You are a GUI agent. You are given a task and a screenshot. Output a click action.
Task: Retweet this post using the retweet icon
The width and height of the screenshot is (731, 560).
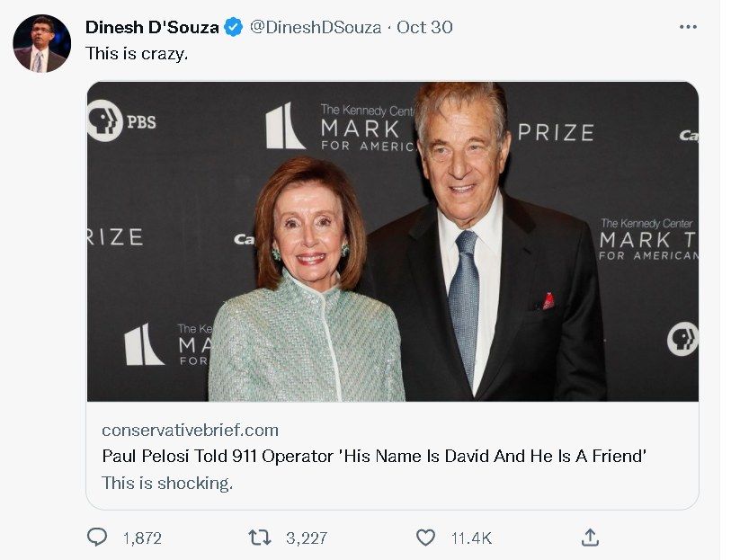pos(259,538)
